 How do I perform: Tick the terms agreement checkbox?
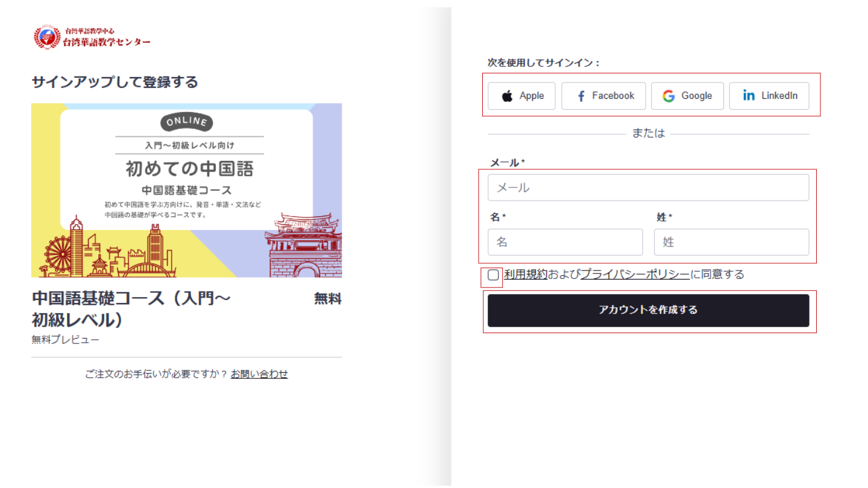(494, 275)
